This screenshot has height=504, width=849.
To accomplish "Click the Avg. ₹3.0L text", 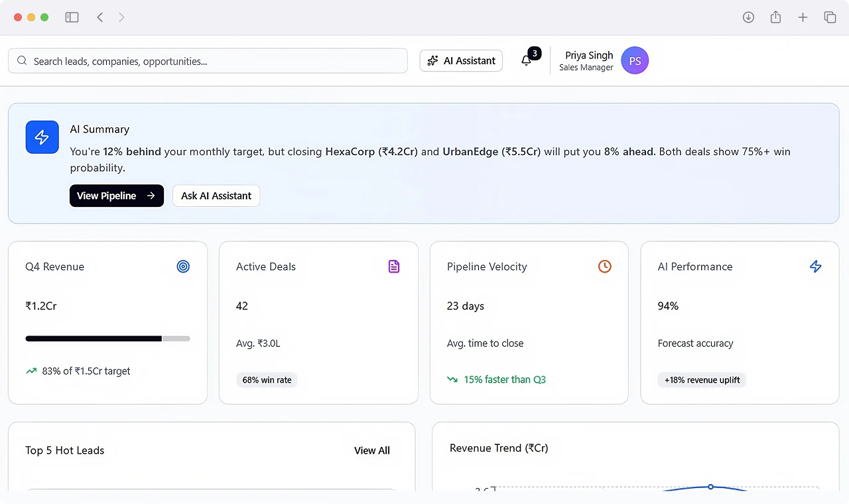I will (x=258, y=344).
